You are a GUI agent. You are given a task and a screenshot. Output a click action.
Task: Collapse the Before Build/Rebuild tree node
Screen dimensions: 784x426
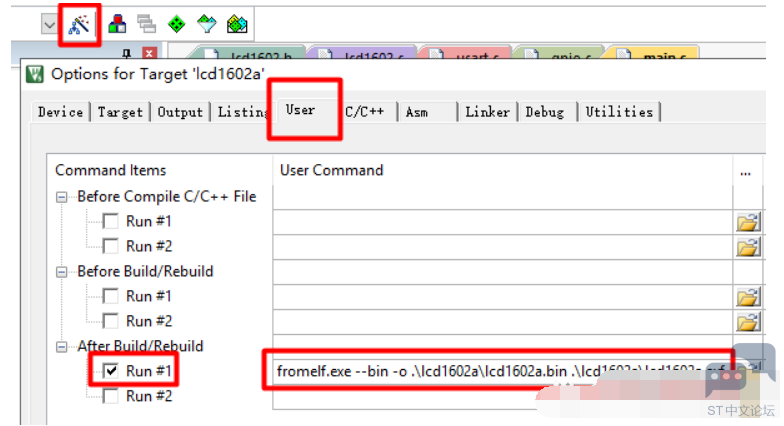pos(63,272)
